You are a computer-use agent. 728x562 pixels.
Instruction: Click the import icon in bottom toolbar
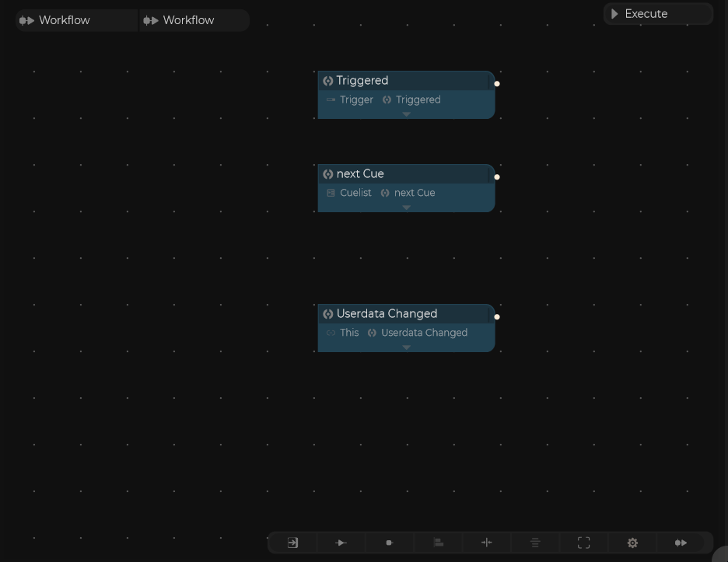pyautogui.click(x=292, y=543)
